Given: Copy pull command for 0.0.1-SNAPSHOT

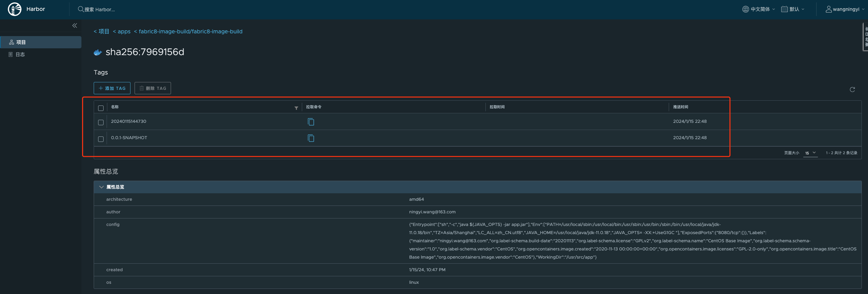Looking at the screenshot, I should click(311, 138).
